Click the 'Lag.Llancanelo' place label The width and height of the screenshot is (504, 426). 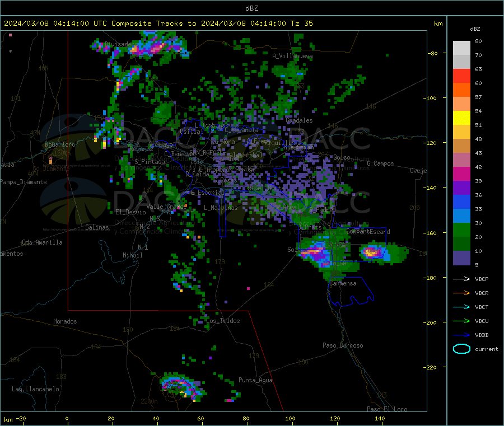pos(35,389)
